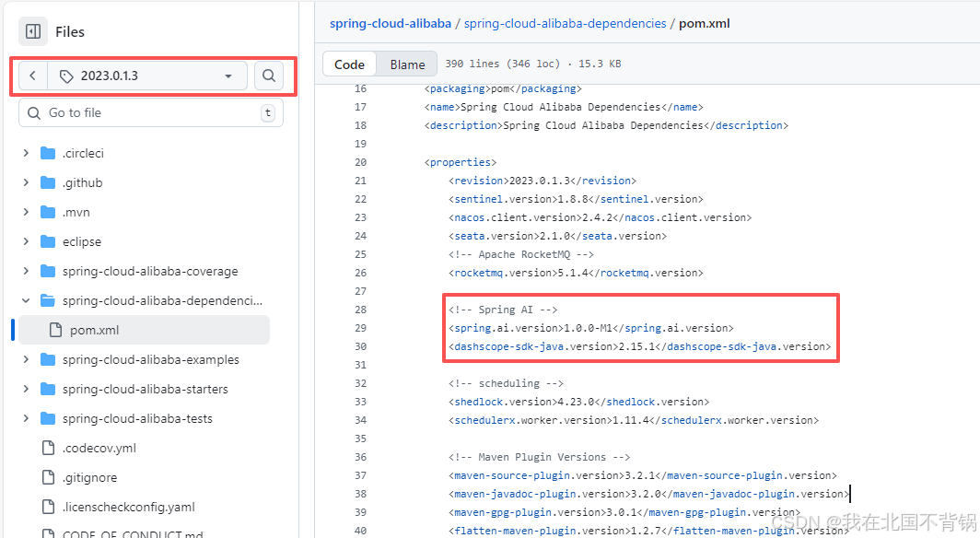980x538 pixels.
Task: Collapse spring-cloud-alibaba-dependencies folder chevron
Action: [x=26, y=300]
